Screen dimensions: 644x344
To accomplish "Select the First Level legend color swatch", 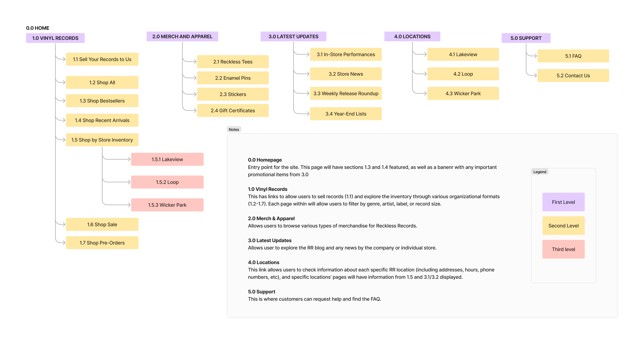I will [x=563, y=202].
